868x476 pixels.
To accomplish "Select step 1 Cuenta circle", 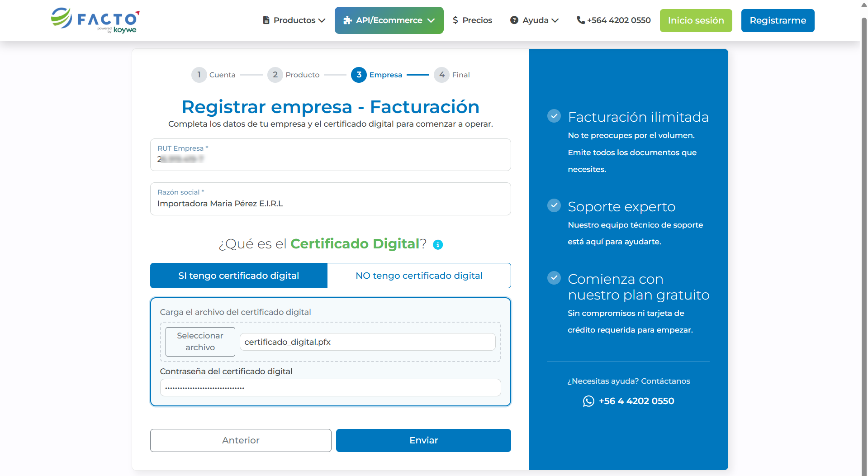I will 199,75.
